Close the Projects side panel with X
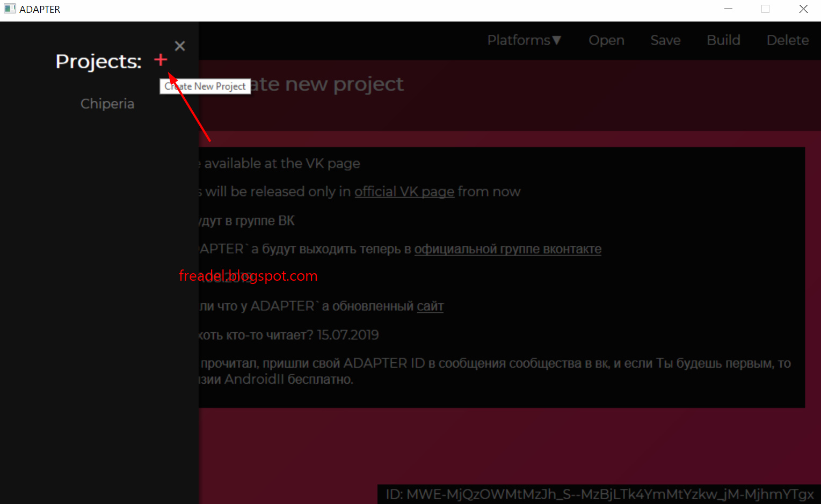 pyautogui.click(x=180, y=46)
